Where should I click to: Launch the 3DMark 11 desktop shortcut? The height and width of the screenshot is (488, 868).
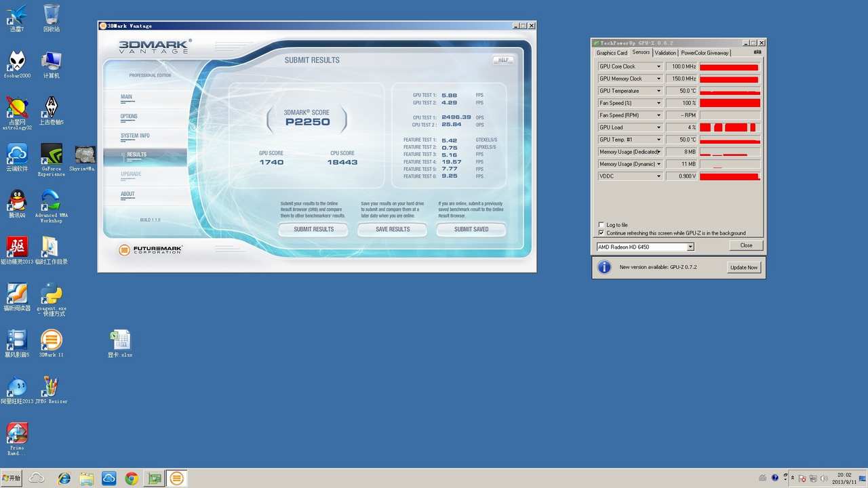tap(52, 344)
